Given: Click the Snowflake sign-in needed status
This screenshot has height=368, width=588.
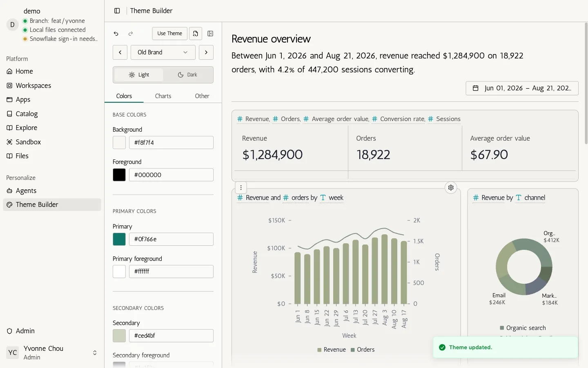Looking at the screenshot, I should coord(60,39).
